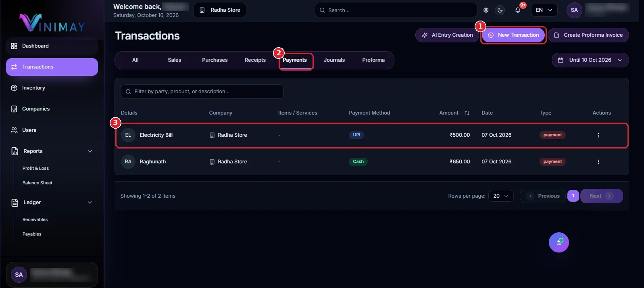Click Create Proforma Invoice button

pos(588,35)
